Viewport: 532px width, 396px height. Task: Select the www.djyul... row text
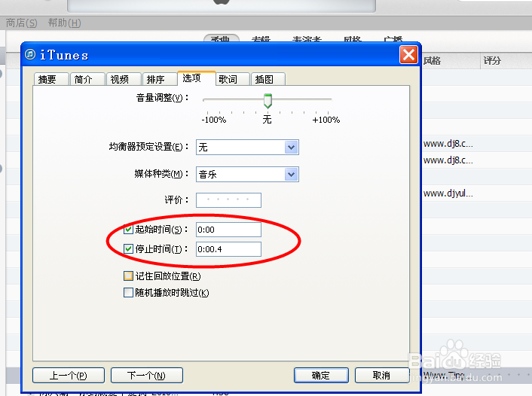click(448, 193)
